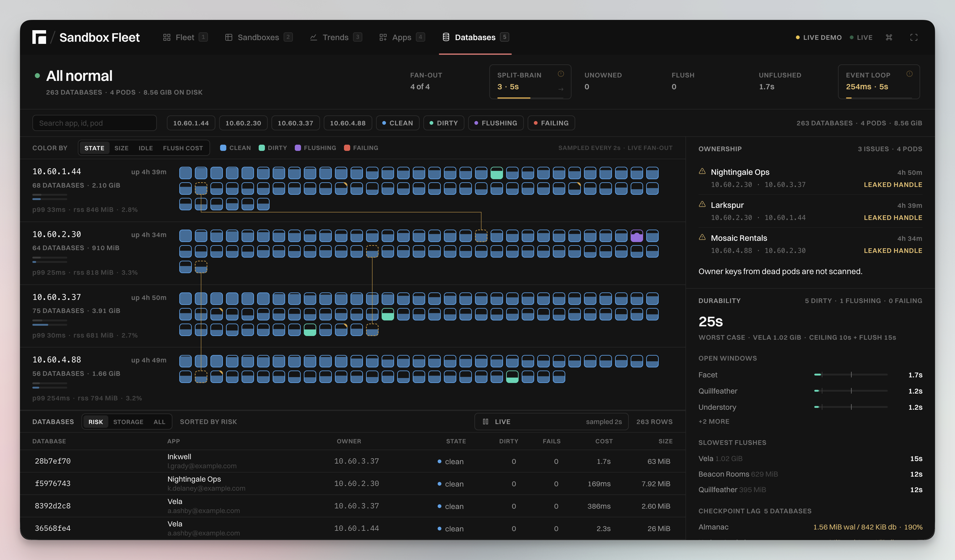
Task: Toggle the FAILING state filter chip
Action: (551, 123)
